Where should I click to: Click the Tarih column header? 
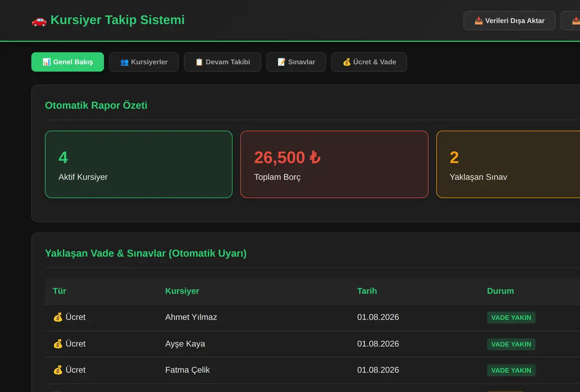pos(367,291)
